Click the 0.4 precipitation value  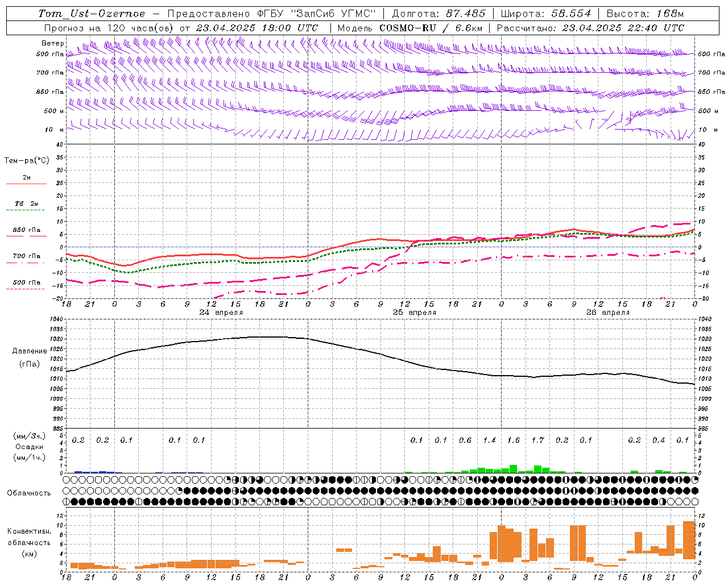(659, 440)
